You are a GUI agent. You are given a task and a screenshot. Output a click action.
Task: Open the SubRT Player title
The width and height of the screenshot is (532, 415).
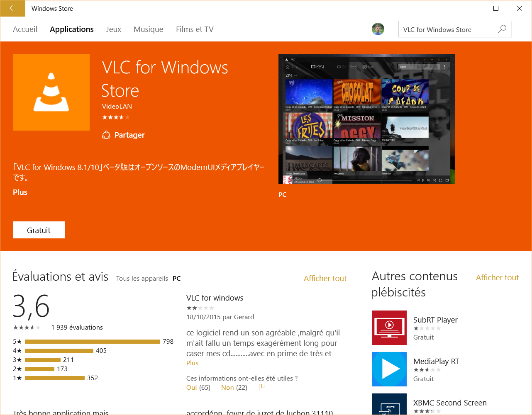tap(435, 320)
